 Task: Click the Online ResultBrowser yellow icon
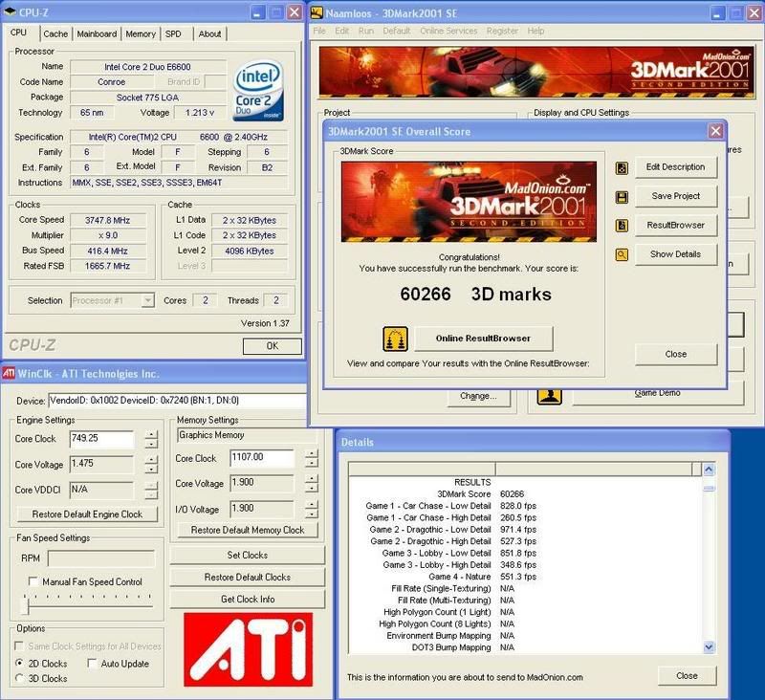(x=395, y=339)
